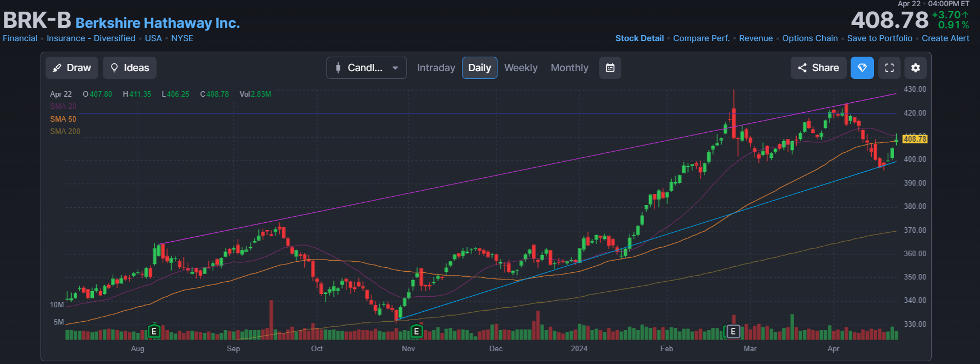The height and width of the screenshot is (364, 980).
Task: Toggle the SMA 200 indicator label
Action: click(x=65, y=131)
